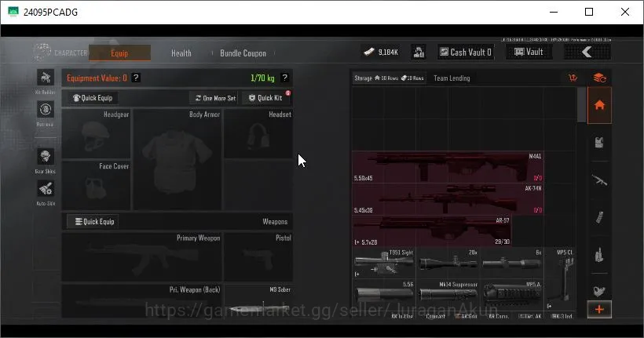Select the radio storage category icon

[599, 255]
